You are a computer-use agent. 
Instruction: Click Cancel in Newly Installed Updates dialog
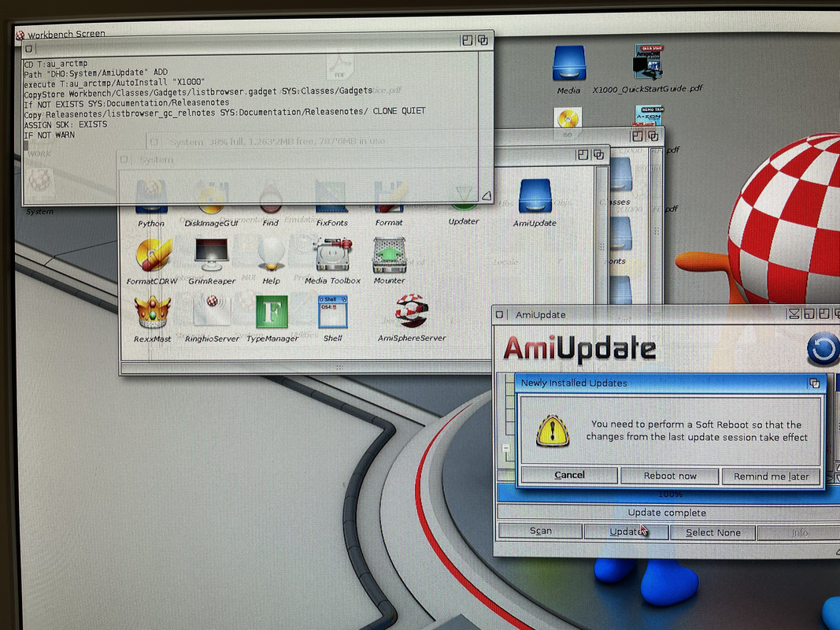(569, 475)
